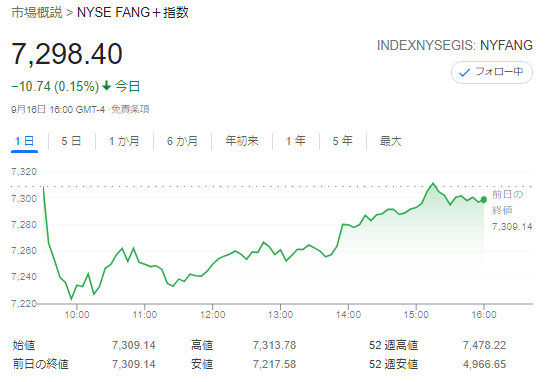Click the green closing point on chart
Screen dimensions: 547x382
pyautogui.click(x=484, y=200)
